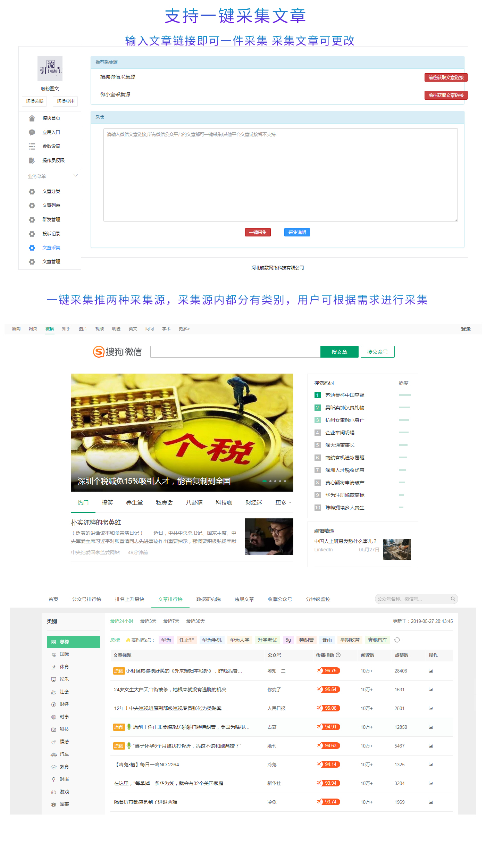The width and height of the screenshot is (486, 868).
Task: Click the 切换应用 button
Action: pos(66,101)
